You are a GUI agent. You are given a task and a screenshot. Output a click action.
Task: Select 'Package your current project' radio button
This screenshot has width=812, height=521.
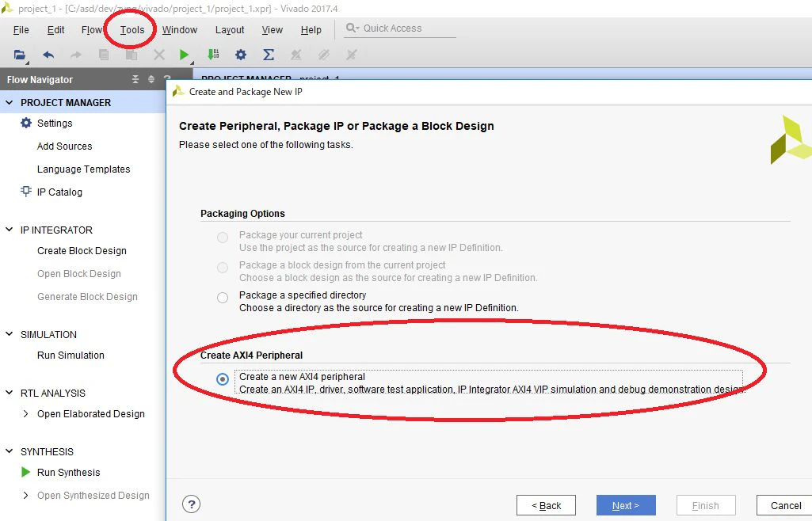pos(223,238)
